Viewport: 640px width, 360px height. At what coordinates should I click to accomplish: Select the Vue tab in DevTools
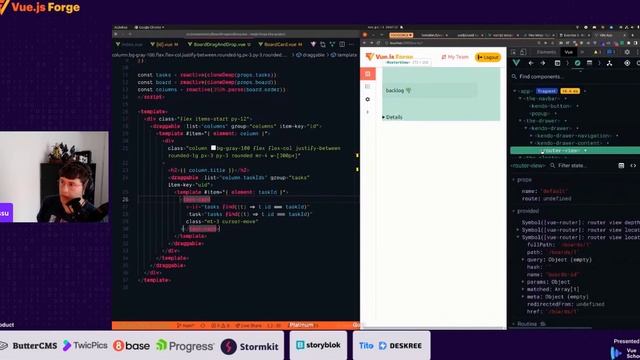click(x=569, y=52)
